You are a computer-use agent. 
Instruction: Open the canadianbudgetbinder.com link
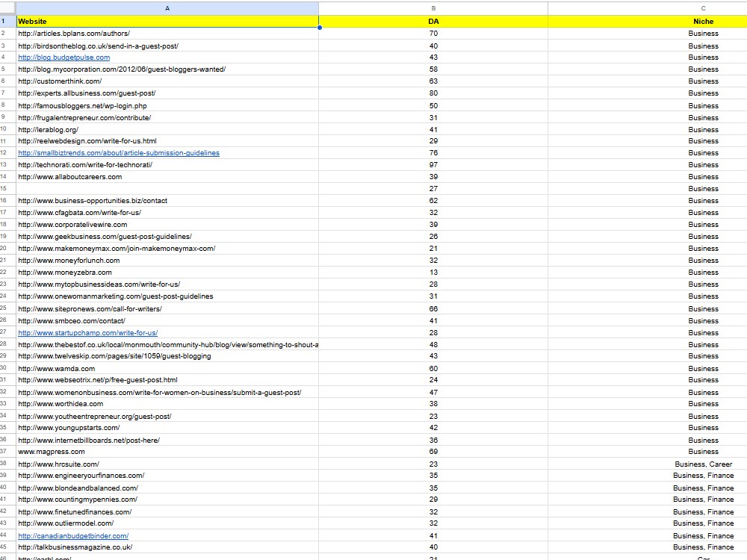point(73,535)
